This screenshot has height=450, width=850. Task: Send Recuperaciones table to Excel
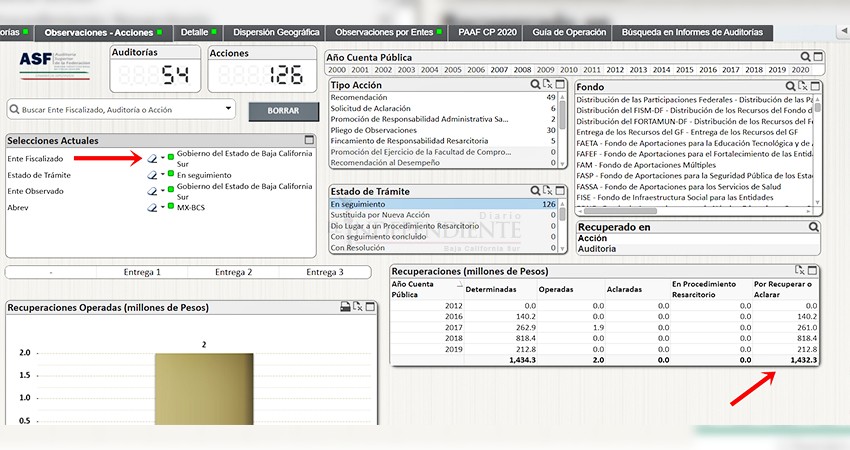coord(799,270)
